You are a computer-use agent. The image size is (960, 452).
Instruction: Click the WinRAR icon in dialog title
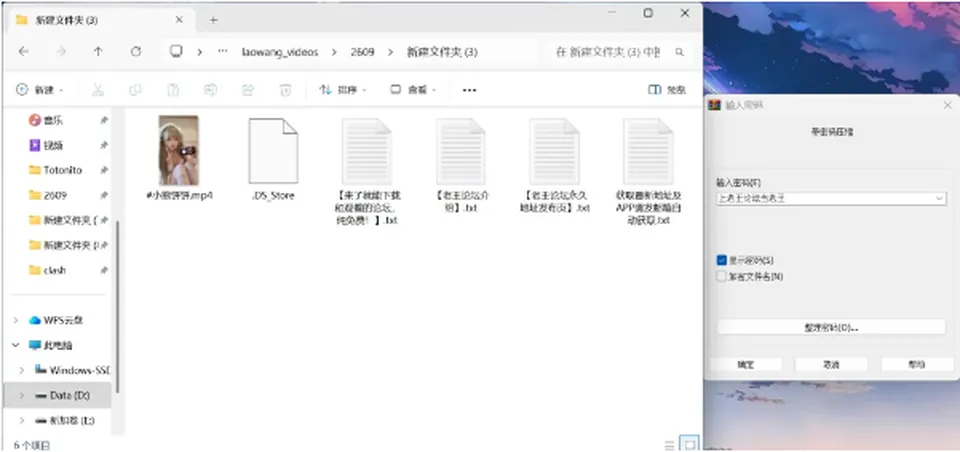[x=714, y=105]
